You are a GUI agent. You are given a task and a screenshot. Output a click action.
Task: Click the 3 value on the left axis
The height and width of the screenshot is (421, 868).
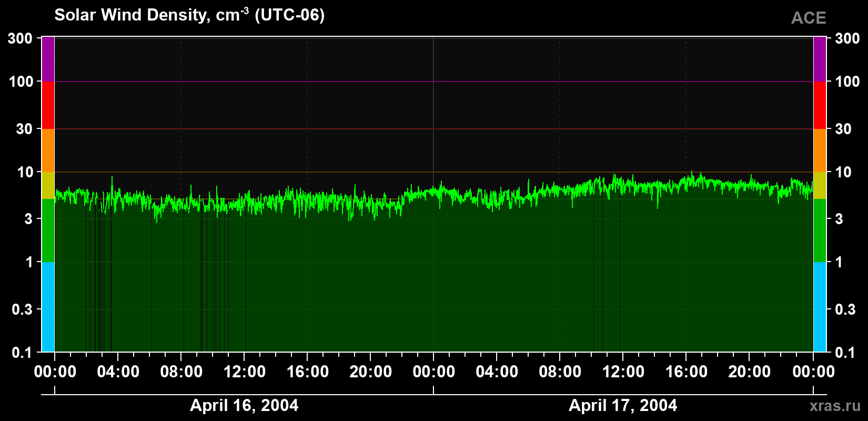click(x=29, y=218)
